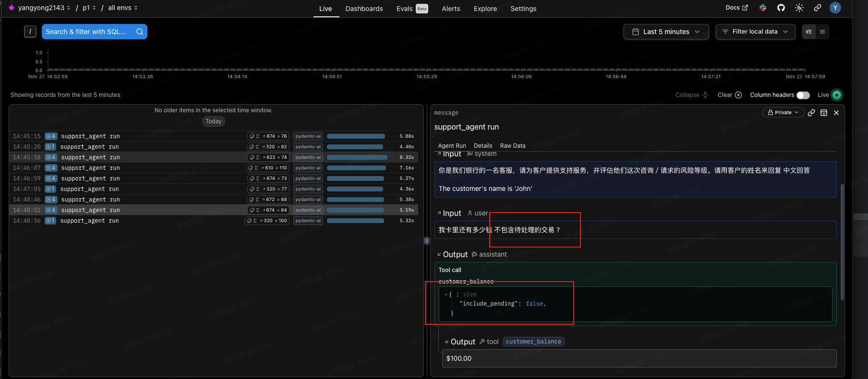Click the slash shortcut icon

click(30, 32)
